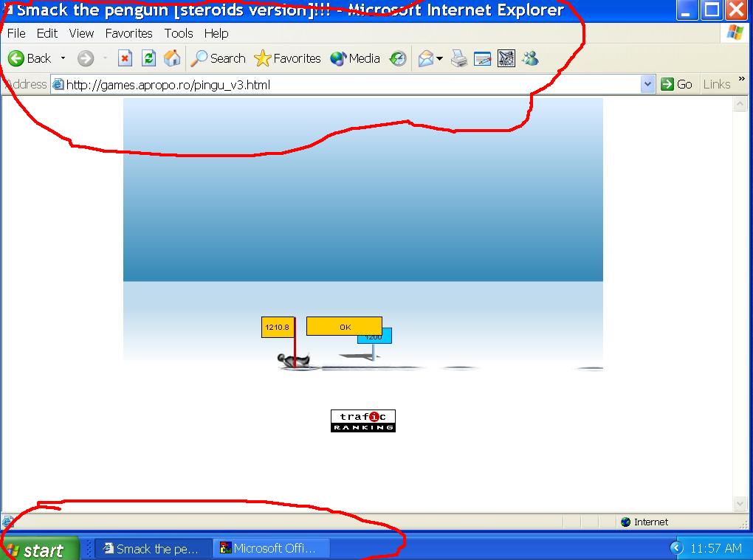Click the Windows Start button
The height and width of the screenshot is (560, 753).
[x=40, y=549]
